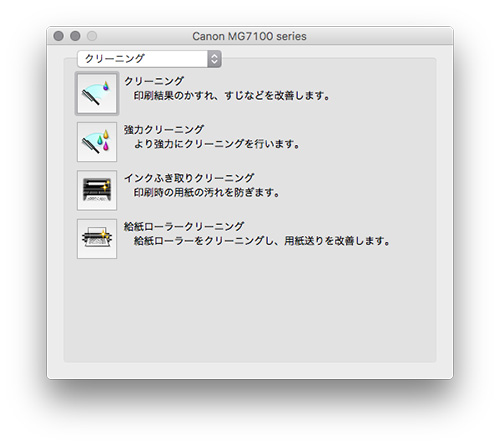
Task: Click the description 印刷結果のかすれ、すじなどを改善します。
Action: 232,96
